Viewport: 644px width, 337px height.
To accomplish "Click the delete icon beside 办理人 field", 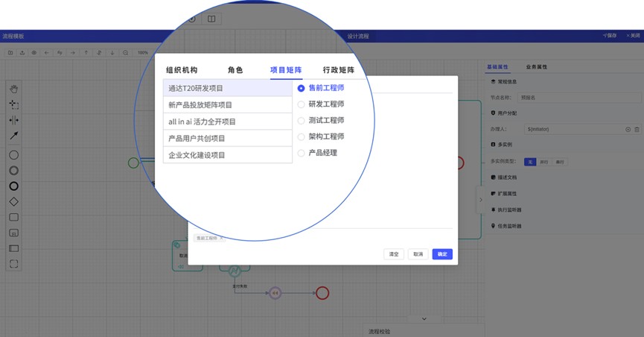I will click(637, 130).
